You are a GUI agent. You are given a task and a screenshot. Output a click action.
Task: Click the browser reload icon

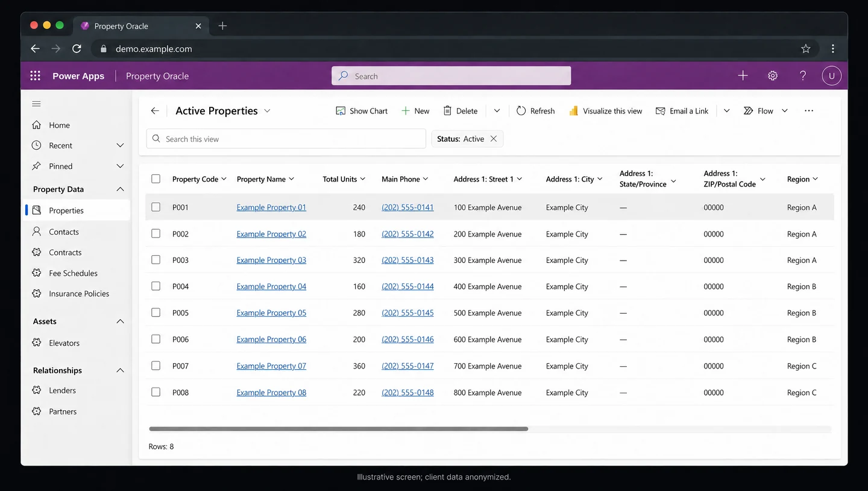point(77,49)
